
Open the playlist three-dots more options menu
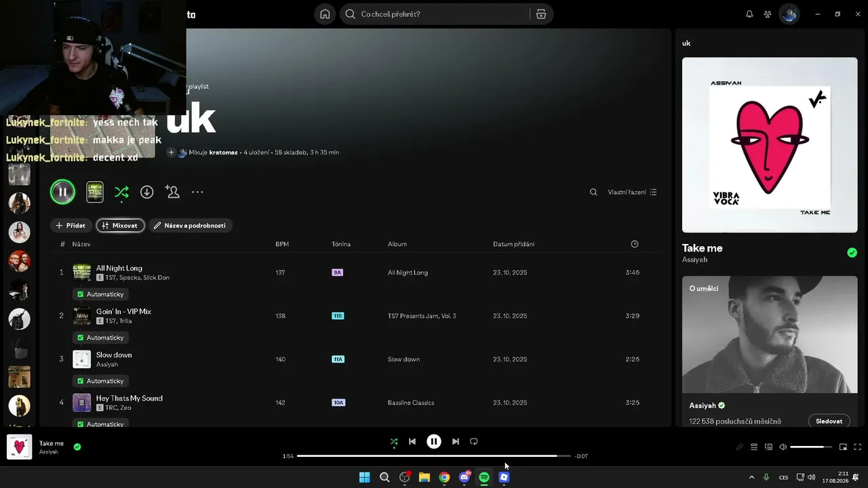[197, 192]
